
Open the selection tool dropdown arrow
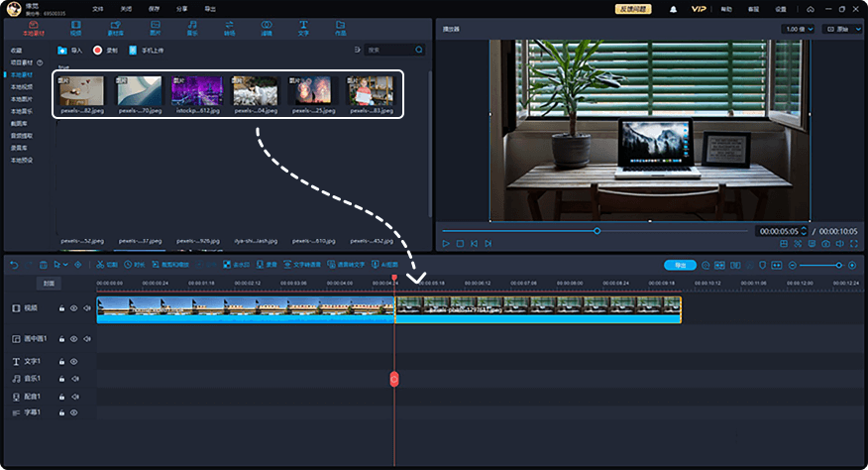click(x=66, y=265)
